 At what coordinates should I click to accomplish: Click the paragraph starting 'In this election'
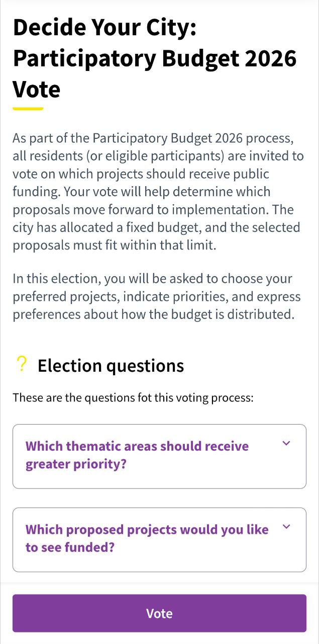click(156, 296)
